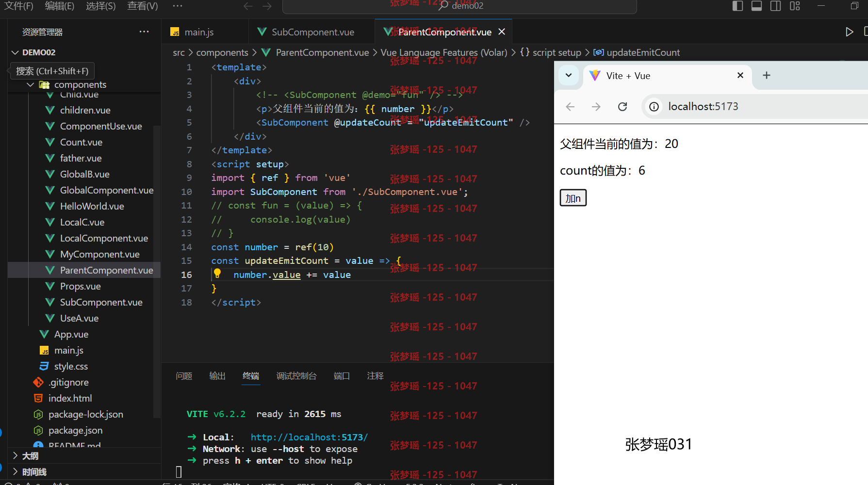Open GlobalComponent.vue in the explorer
Viewport: 868px width, 485px height.
[x=107, y=190]
